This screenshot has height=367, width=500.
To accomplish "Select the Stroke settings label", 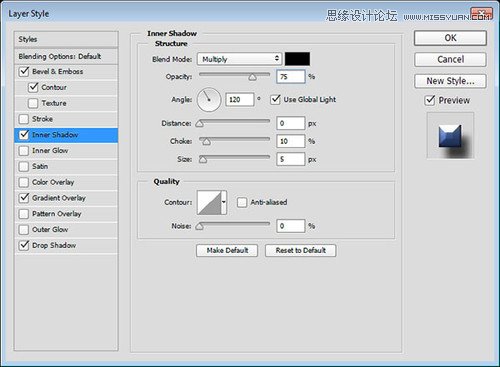I will 42,119.
